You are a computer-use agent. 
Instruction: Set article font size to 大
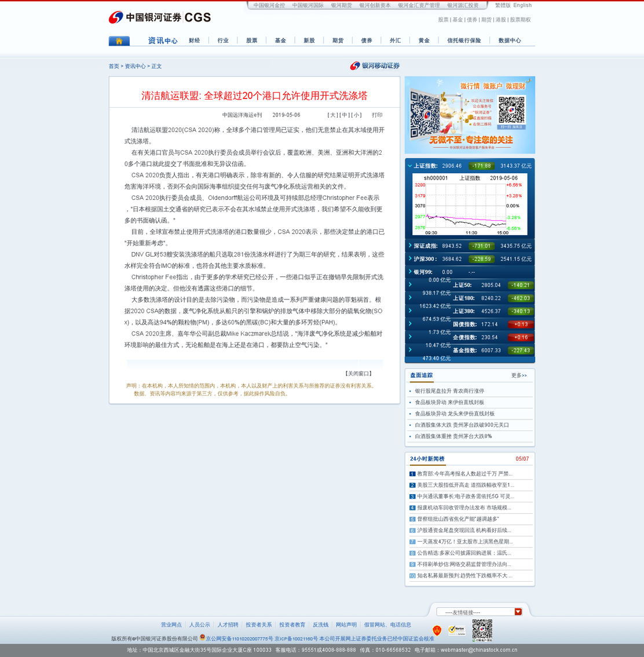[x=333, y=115]
